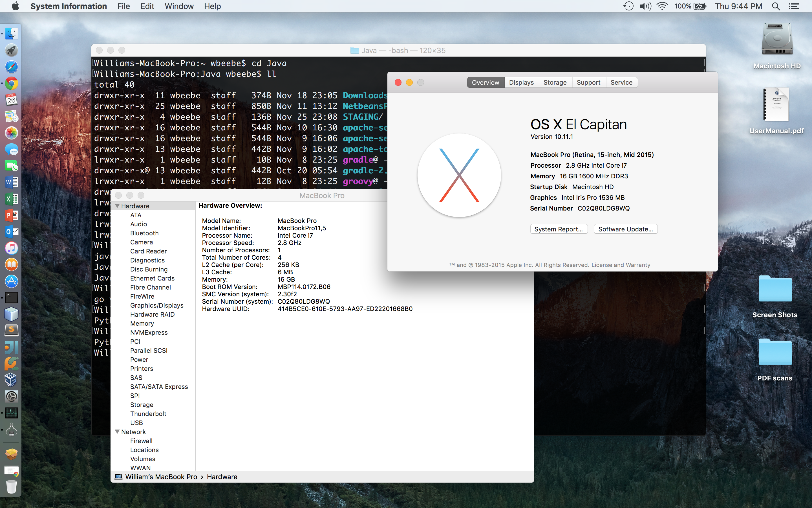Select USB in the Hardware list

(136, 423)
